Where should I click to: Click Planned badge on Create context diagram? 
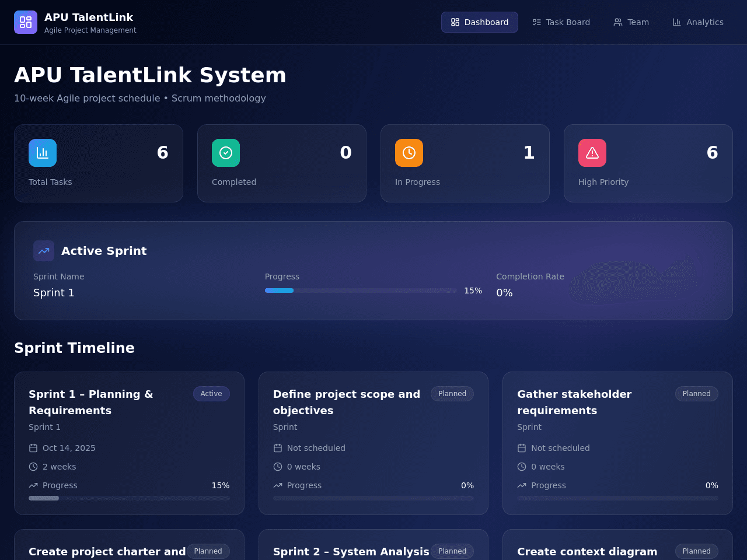pos(697,551)
